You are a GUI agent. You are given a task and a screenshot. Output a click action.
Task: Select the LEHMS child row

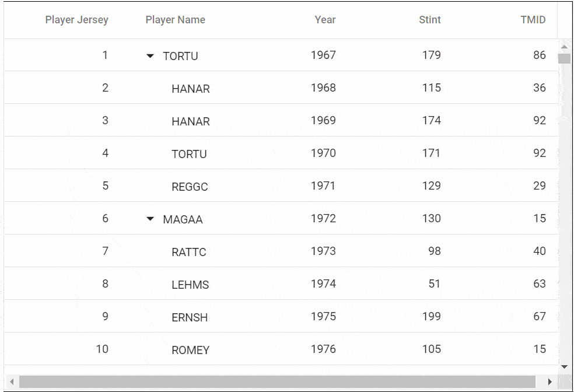pos(190,285)
